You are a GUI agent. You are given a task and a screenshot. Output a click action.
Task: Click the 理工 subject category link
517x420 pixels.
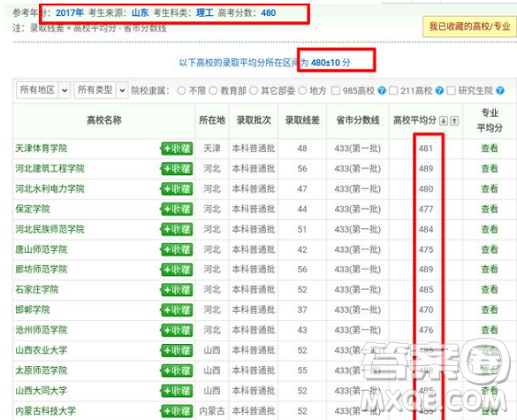tap(205, 13)
